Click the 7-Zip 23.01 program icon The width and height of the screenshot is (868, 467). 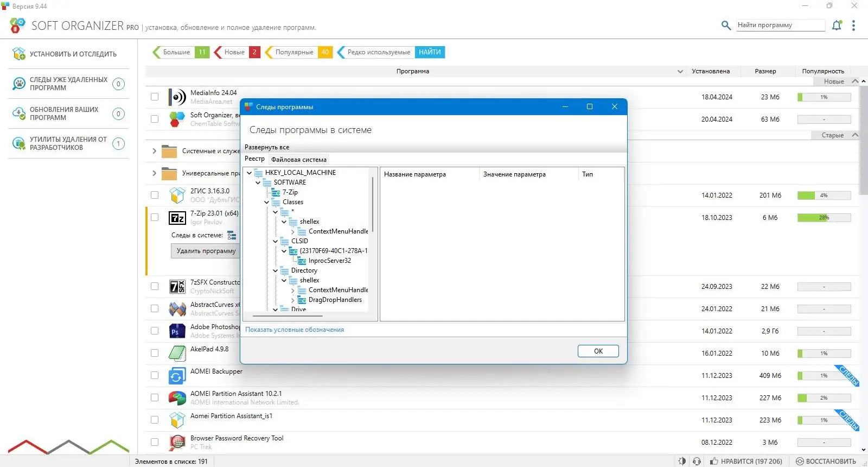point(177,218)
